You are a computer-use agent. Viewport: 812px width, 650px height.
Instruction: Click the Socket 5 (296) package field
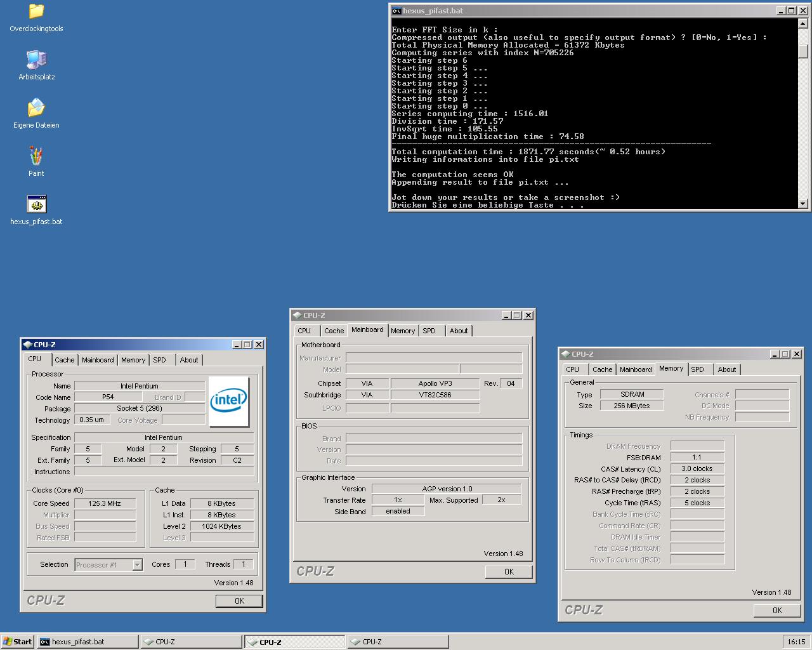point(140,408)
